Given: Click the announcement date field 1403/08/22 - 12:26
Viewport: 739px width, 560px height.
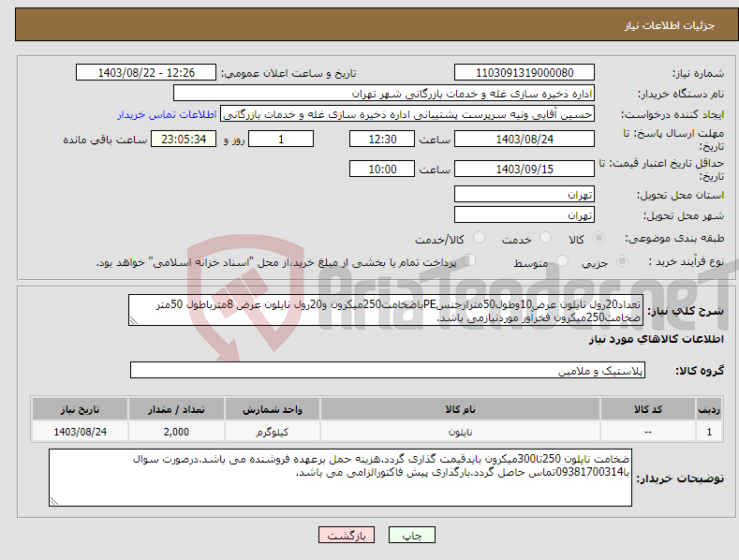Looking at the screenshot, I should click(146, 73).
